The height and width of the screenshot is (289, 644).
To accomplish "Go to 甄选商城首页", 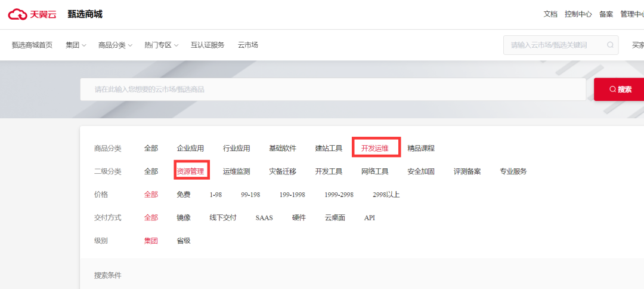I will (32, 45).
